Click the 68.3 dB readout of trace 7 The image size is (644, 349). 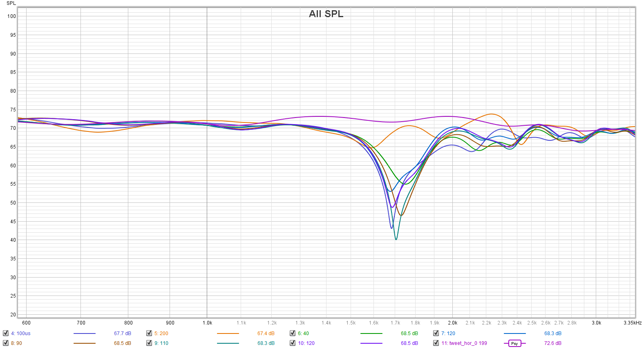(x=553, y=333)
